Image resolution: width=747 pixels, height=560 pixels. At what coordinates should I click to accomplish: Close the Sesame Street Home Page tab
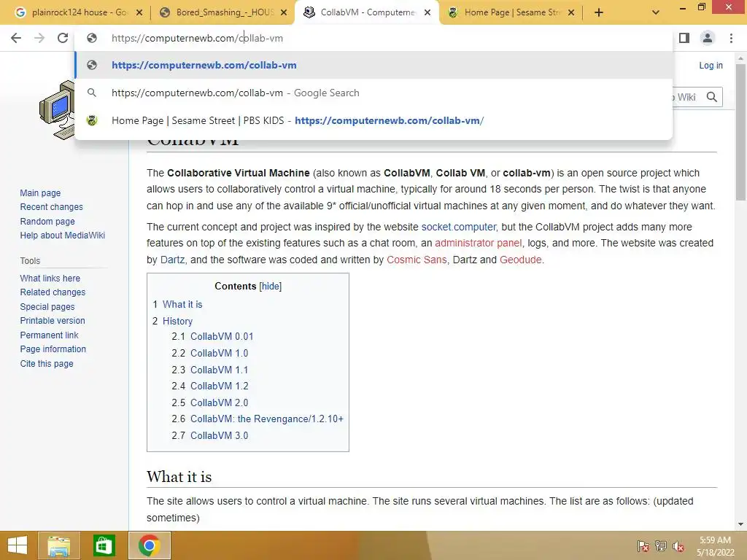[x=571, y=13]
